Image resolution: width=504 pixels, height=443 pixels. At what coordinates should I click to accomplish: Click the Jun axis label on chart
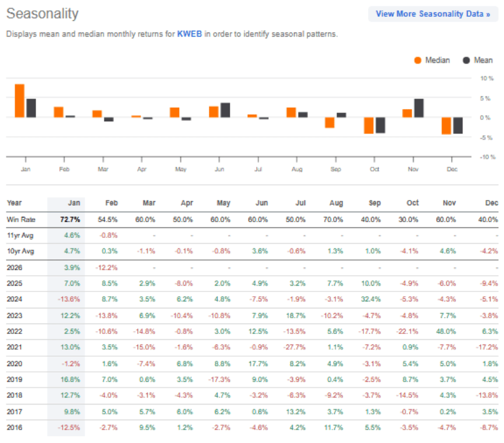[x=219, y=169]
